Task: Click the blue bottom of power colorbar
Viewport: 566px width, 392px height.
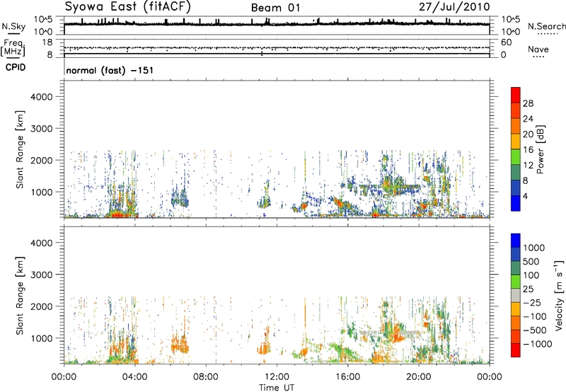Action: click(x=516, y=204)
